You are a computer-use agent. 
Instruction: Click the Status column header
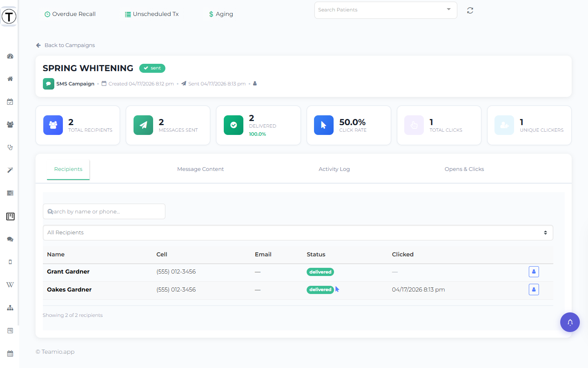coord(316,254)
